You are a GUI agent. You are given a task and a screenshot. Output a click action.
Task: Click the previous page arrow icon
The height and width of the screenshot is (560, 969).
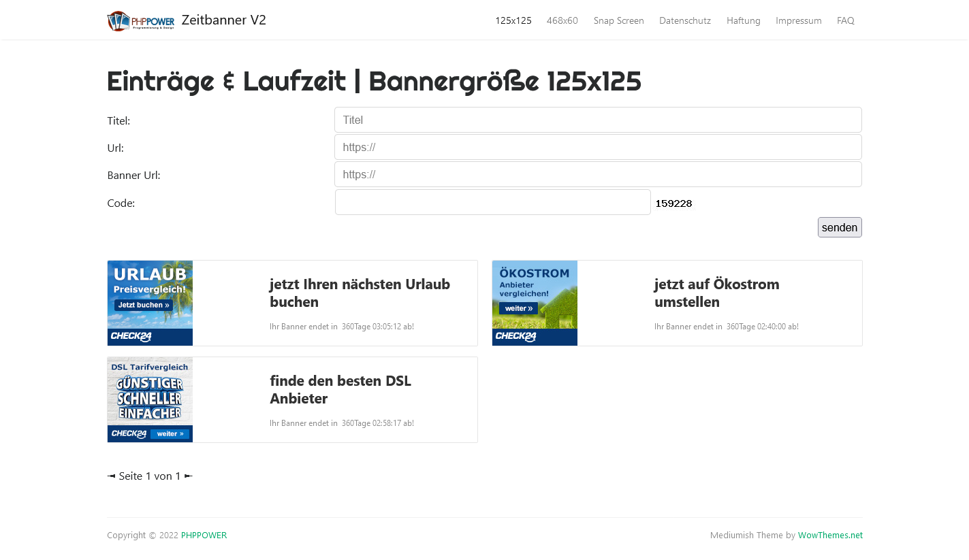[111, 476]
